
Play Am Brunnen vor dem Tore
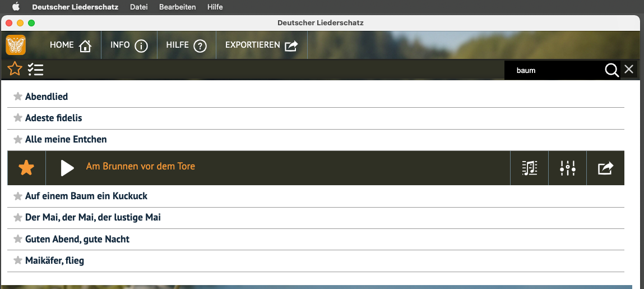[x=67, y=168]
